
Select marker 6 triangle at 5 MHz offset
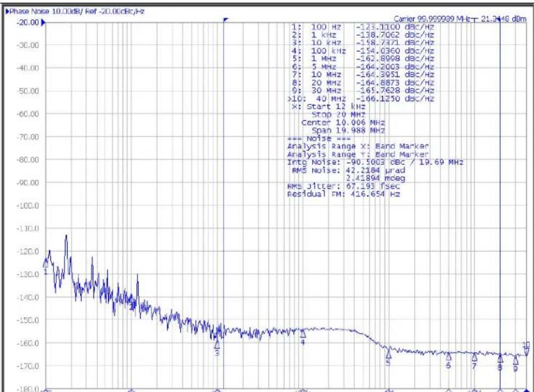(x=449, y=357)
